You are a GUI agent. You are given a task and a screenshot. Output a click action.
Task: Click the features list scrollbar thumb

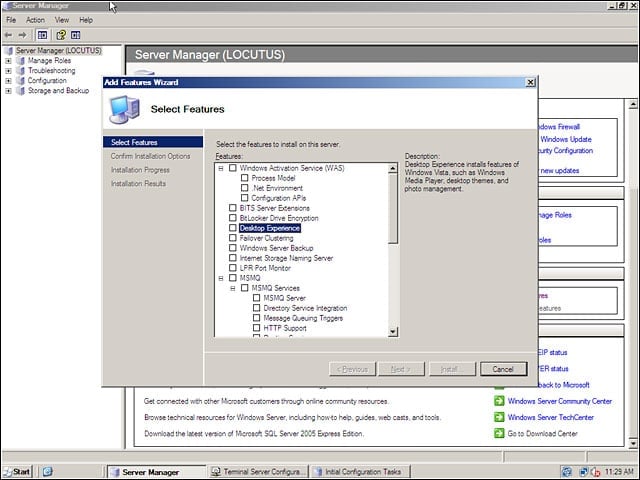(x=393, y=208)
